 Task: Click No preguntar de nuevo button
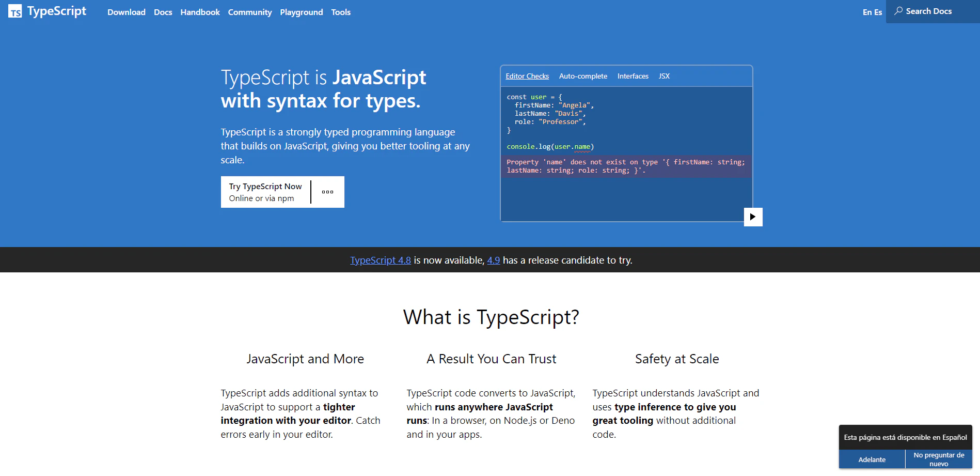click(x=939, y=459)
